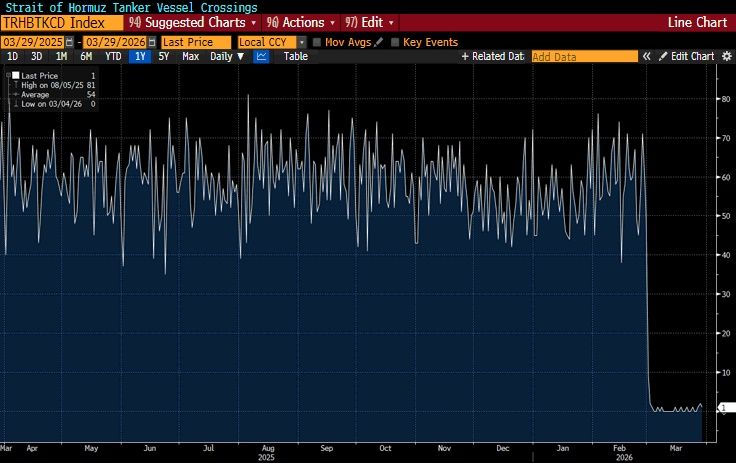
Task: Toggle the Last Price legend series box
Action: [x=16, y=76]
